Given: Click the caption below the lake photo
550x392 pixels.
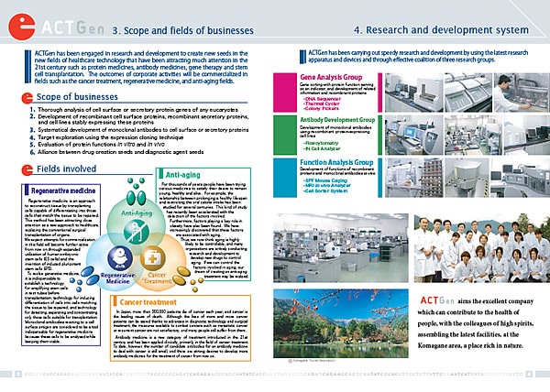Looking at the screenshot, I should [x=312, y=361].
